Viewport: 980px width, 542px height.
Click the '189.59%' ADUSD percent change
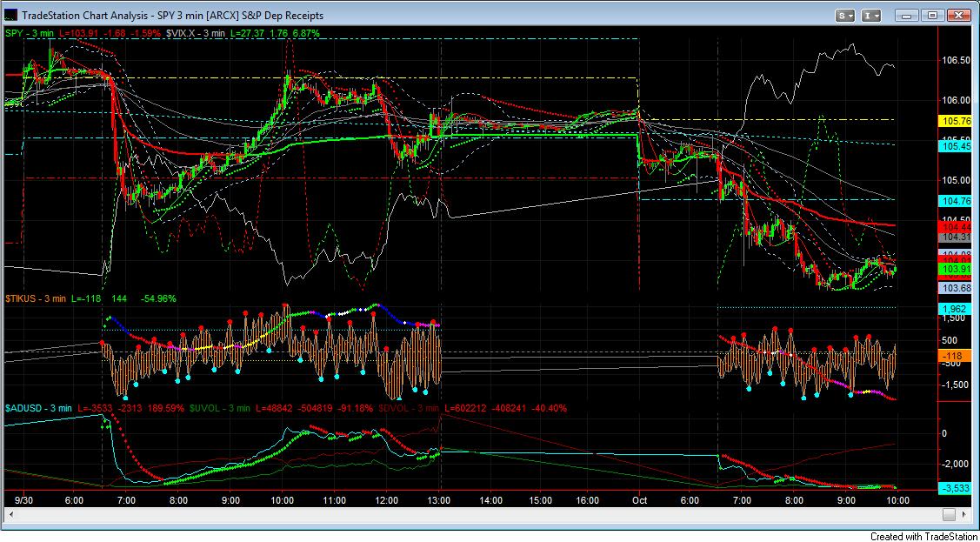coord(166,408)
